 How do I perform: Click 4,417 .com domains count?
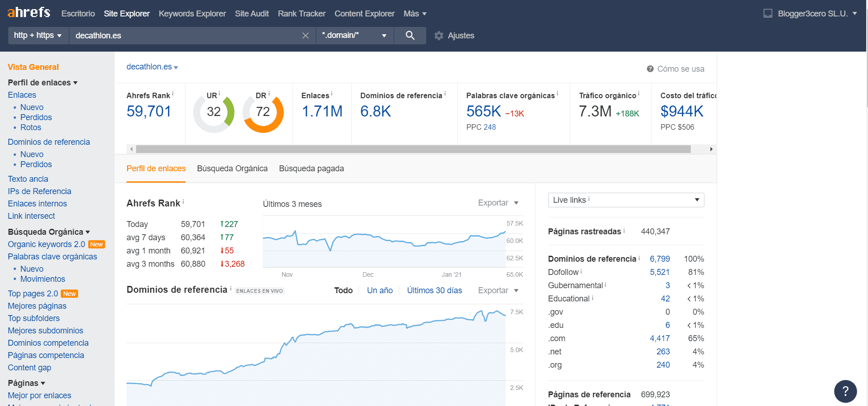660,338
